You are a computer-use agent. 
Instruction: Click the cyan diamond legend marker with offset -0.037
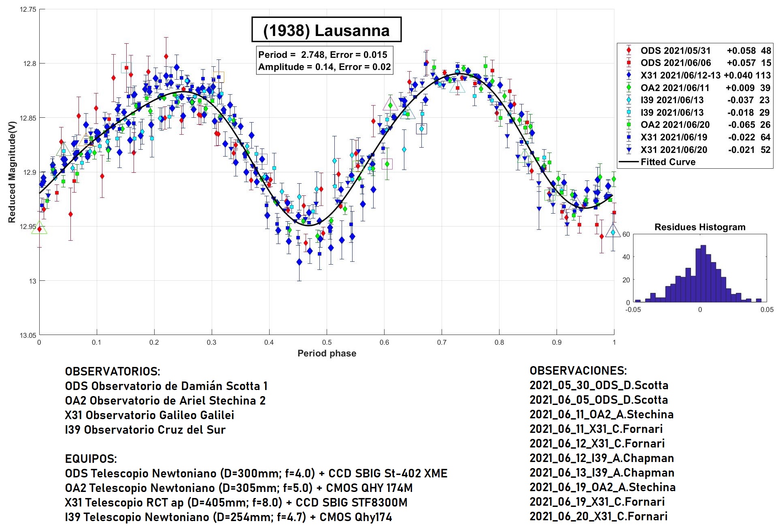tap(629, 100)
